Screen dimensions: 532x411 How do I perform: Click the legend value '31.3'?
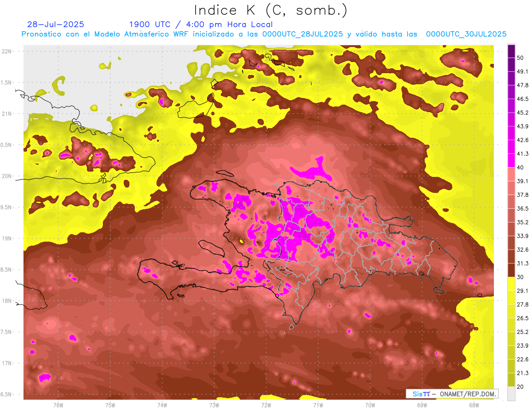point(522,263)
